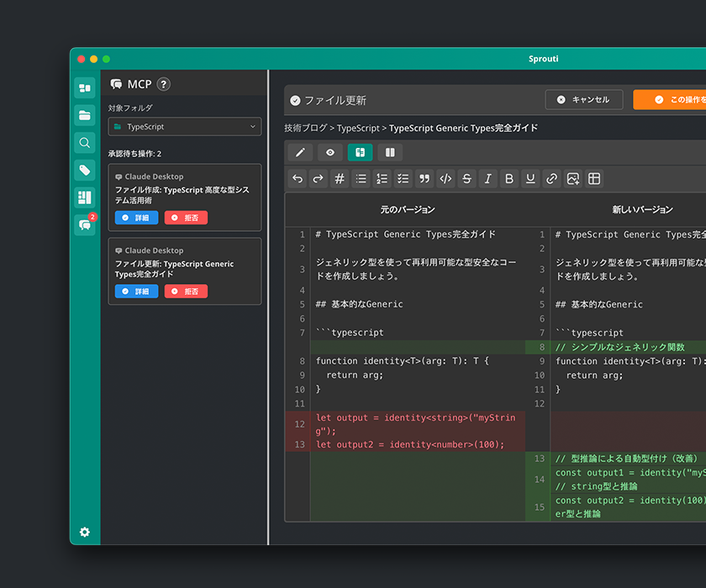Open settings gear at bottom of sidebar
Image resolution: width=706 pixels, height=588 pixels.
tap(84, 532)
